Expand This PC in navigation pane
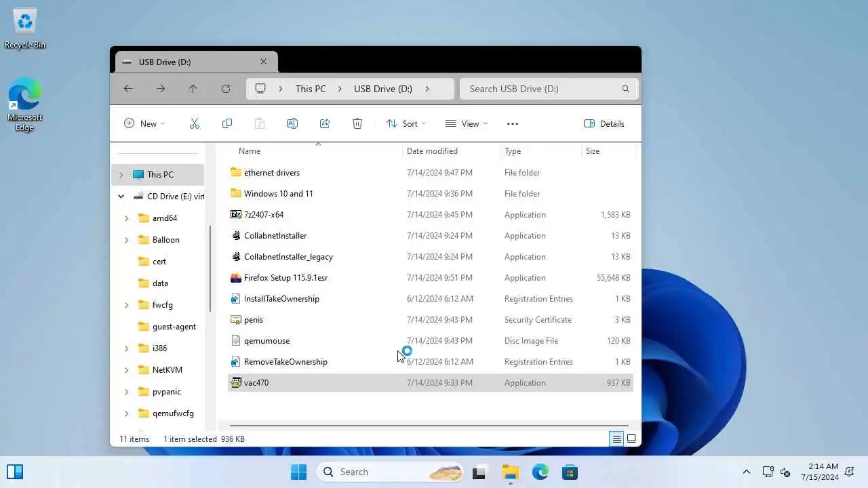This screenshot has height=488, width=868. click(121, 175)
